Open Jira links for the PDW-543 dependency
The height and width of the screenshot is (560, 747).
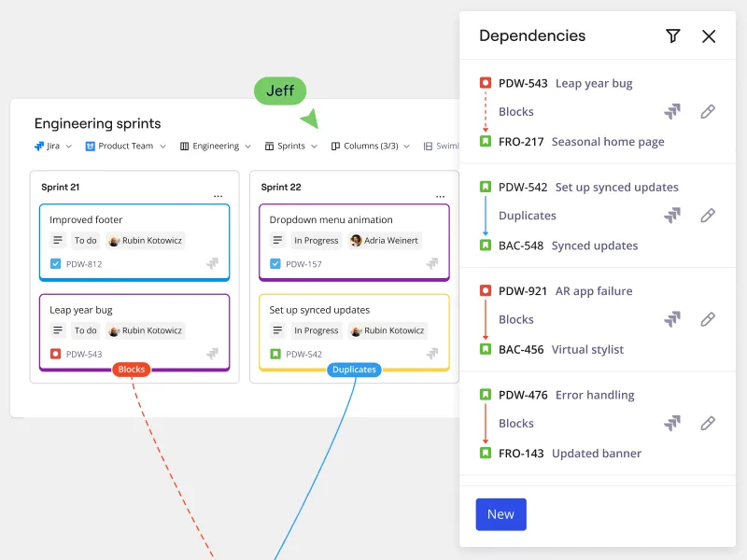tap(674, 112)
